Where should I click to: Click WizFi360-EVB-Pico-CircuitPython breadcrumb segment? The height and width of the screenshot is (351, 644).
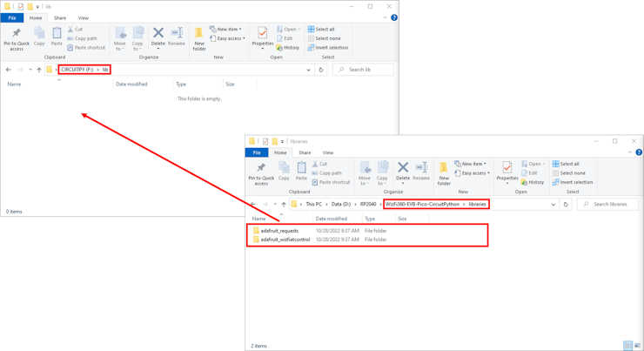[x=422, y=205]
